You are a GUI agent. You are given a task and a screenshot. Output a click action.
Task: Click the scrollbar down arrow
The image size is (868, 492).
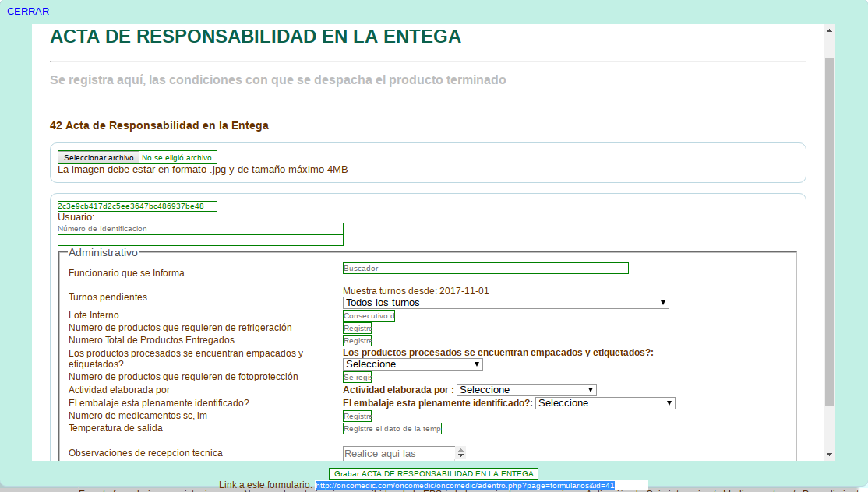(x=829, y=455)
